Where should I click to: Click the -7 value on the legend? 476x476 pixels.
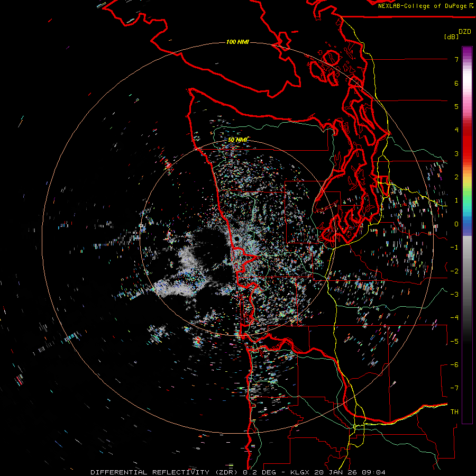(454, 388)
